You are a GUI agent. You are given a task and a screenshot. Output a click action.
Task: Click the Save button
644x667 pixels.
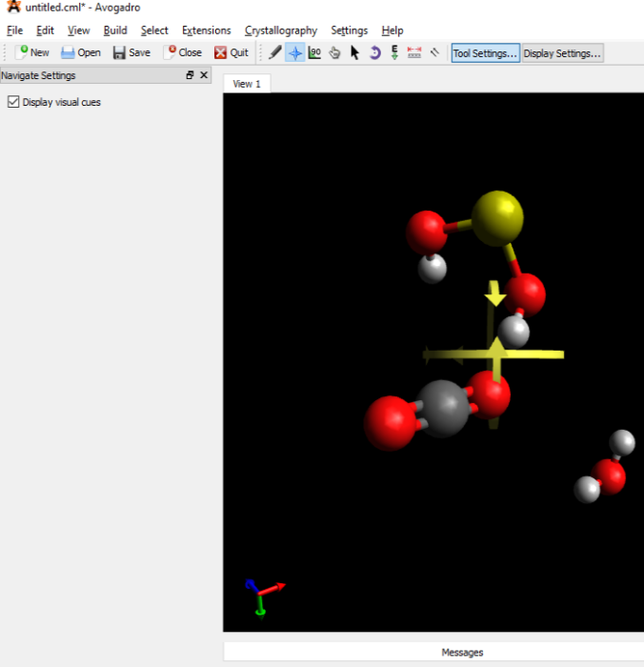pyautogui.click(x=131, y=53)
